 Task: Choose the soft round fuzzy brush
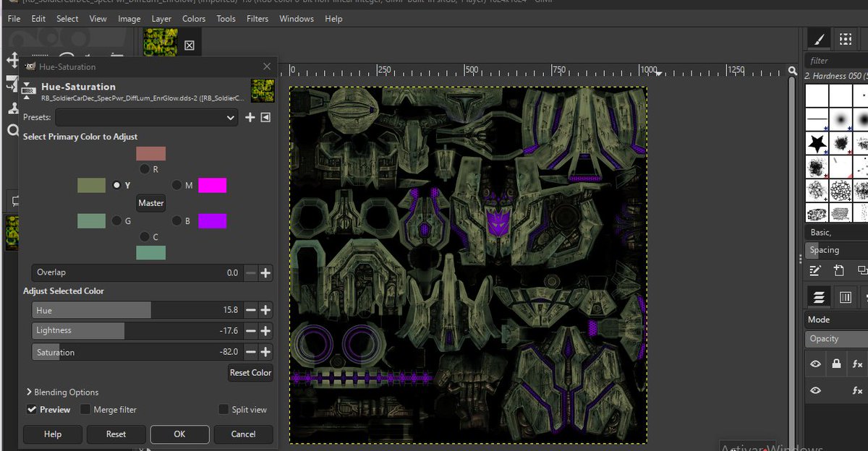pyautogui.click(x=841, y=119)
